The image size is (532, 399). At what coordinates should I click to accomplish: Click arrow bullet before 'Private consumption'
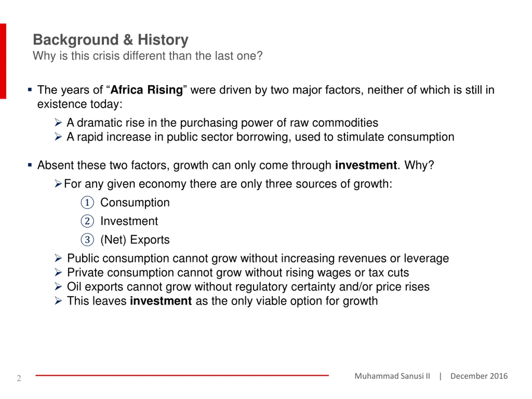[x=58, y=272]
